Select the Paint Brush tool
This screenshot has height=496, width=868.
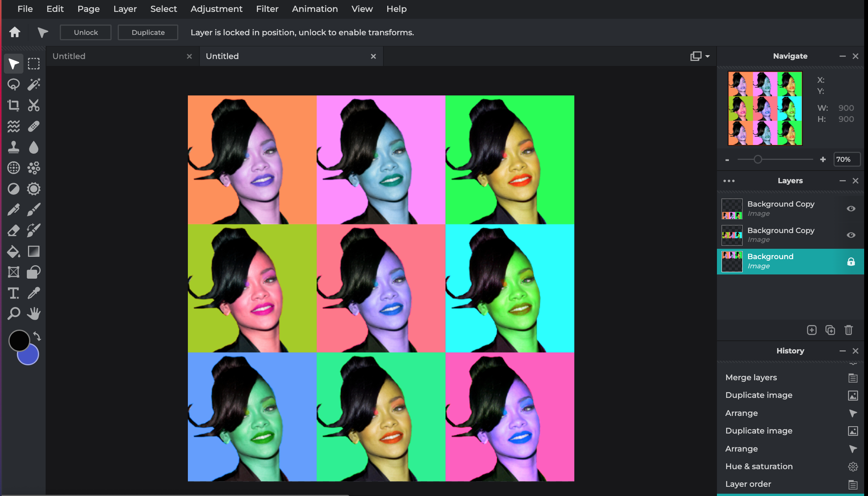34,210
